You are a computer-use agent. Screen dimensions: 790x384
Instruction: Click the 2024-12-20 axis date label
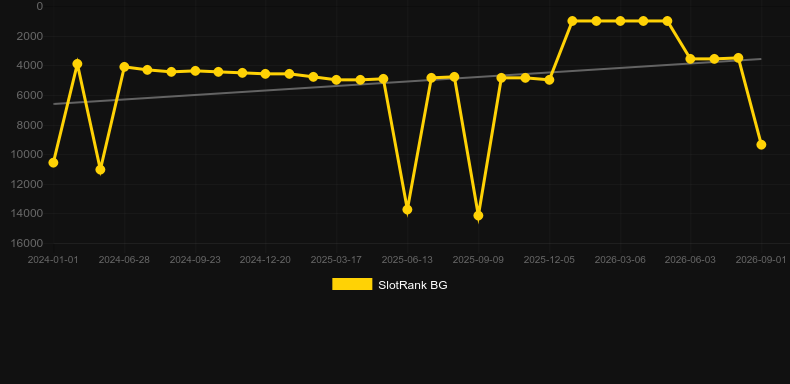[x=265, y=260]
